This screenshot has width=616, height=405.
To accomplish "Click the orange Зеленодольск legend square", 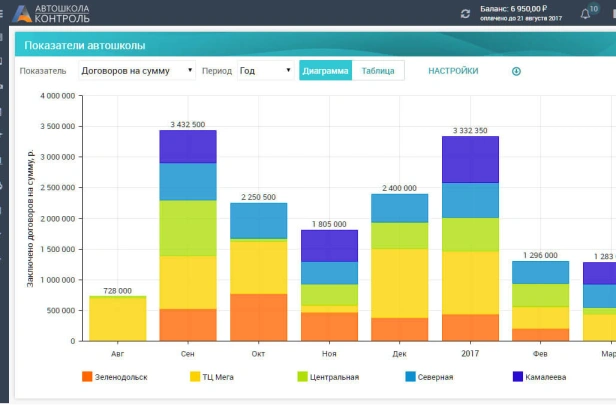I will (87, 377).
